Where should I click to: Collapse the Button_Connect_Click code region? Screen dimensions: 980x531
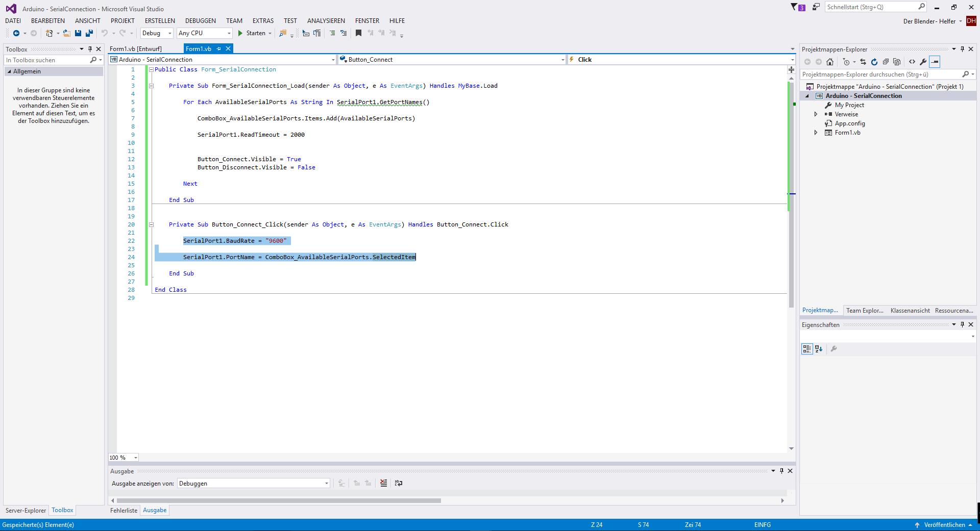151,224
